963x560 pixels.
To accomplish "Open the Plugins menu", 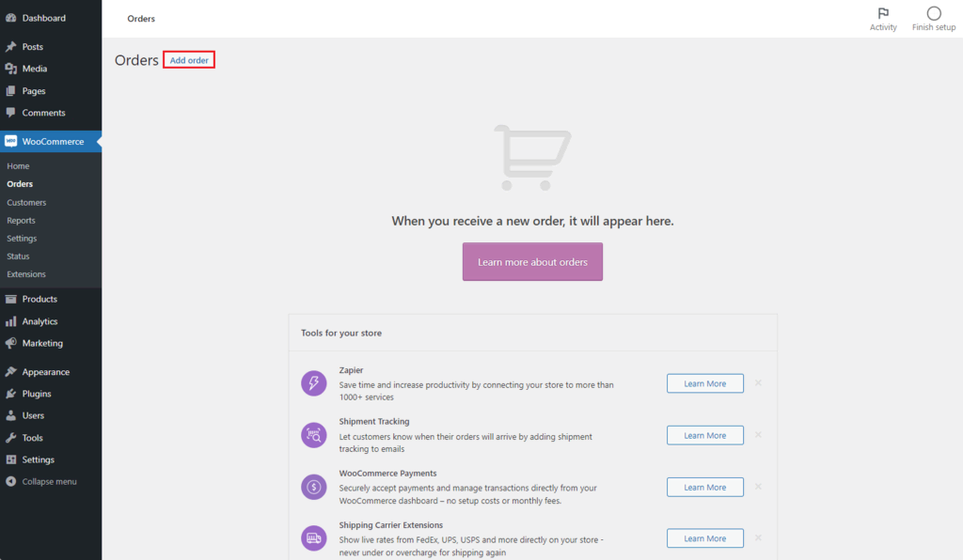I will pos(37,394).
